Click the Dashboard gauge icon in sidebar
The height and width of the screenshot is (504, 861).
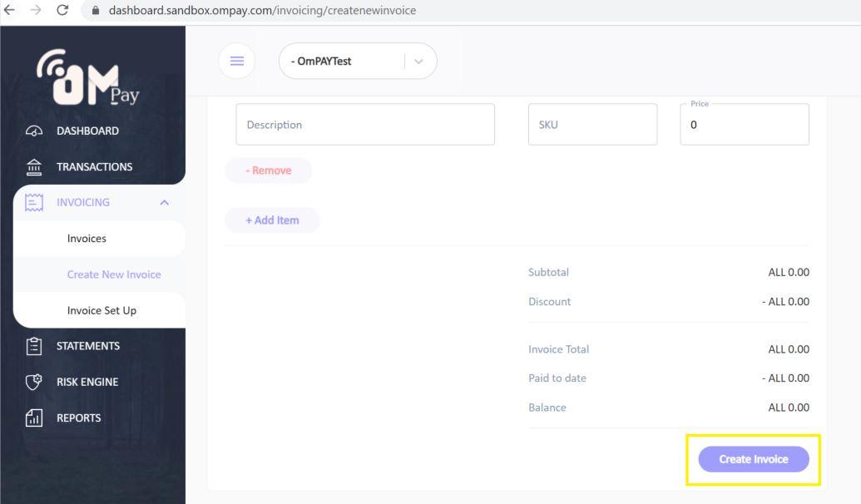[34, 131]
